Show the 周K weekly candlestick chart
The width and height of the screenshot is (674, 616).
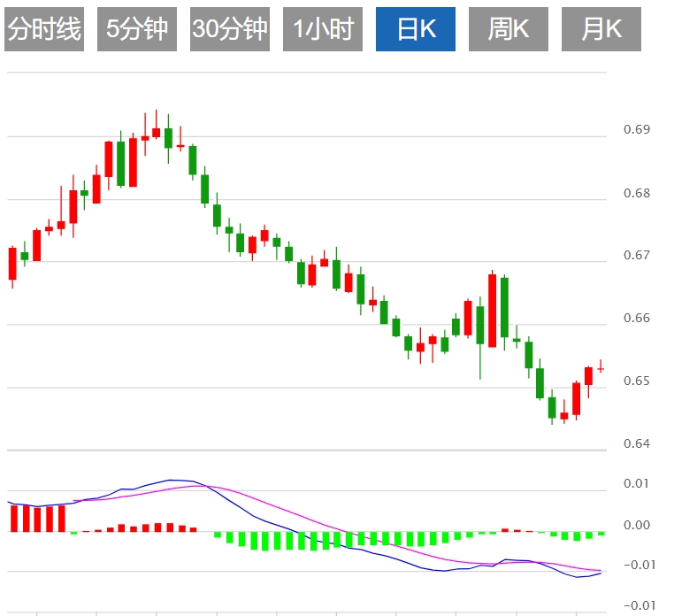click(x=509, y=29)
